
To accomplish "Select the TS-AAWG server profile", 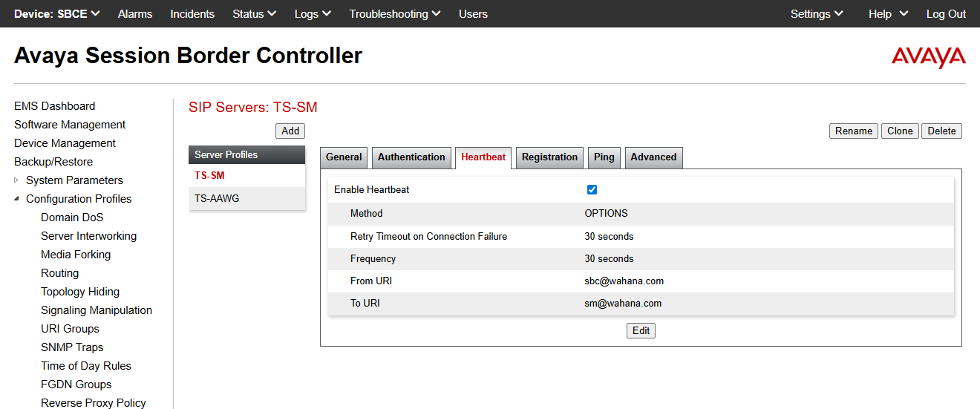I will pyautogui.click(x=217, y=199).
